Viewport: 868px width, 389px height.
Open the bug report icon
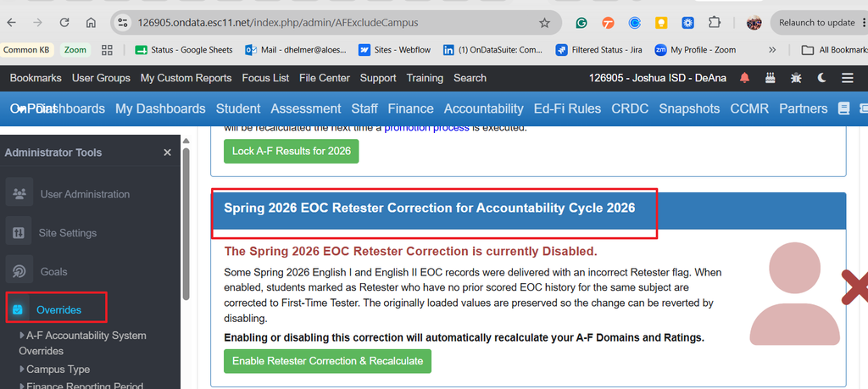click(x=796, y=78)
